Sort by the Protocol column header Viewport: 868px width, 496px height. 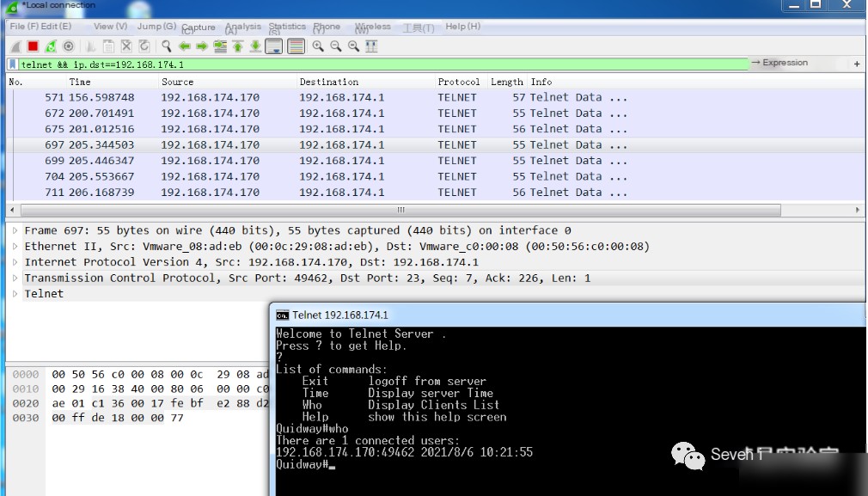coord(462,82)
